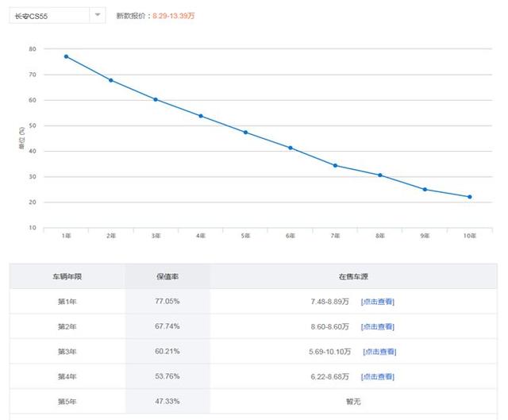Click the 80 y-axis label
The width and height of the screenshot is (508, 420).
(33, 49)
